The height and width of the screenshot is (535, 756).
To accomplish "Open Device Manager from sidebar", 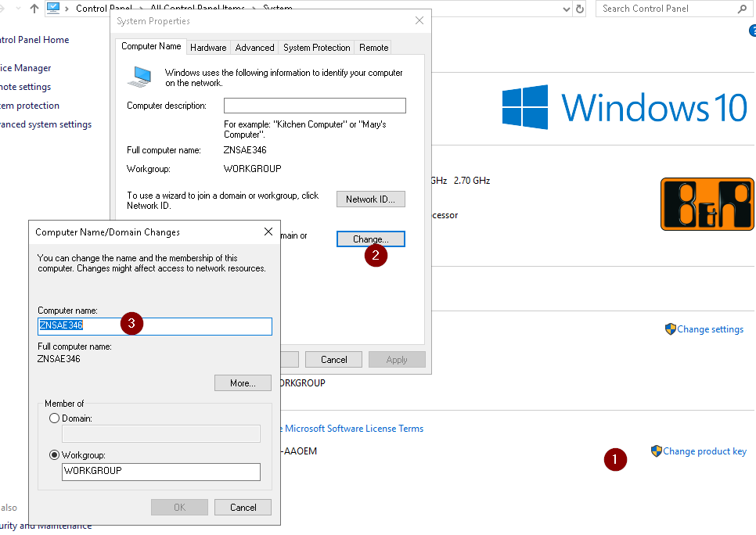I will (25, 68).
